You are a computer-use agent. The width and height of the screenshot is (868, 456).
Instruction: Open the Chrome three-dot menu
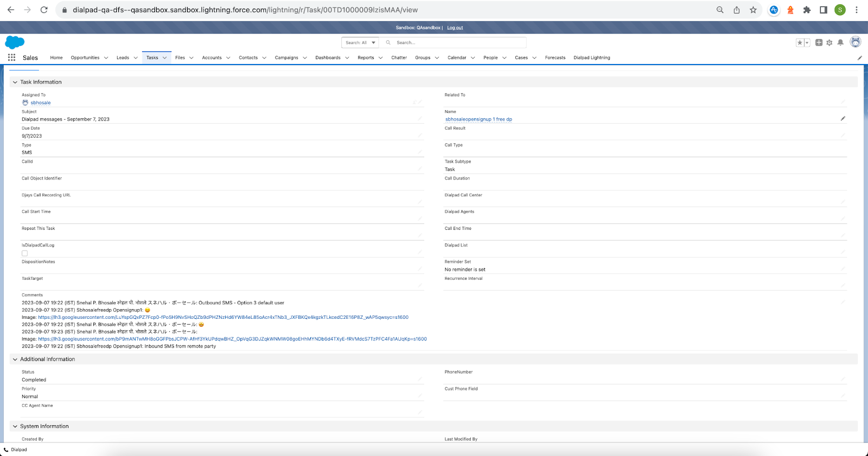tap(857, 10)
